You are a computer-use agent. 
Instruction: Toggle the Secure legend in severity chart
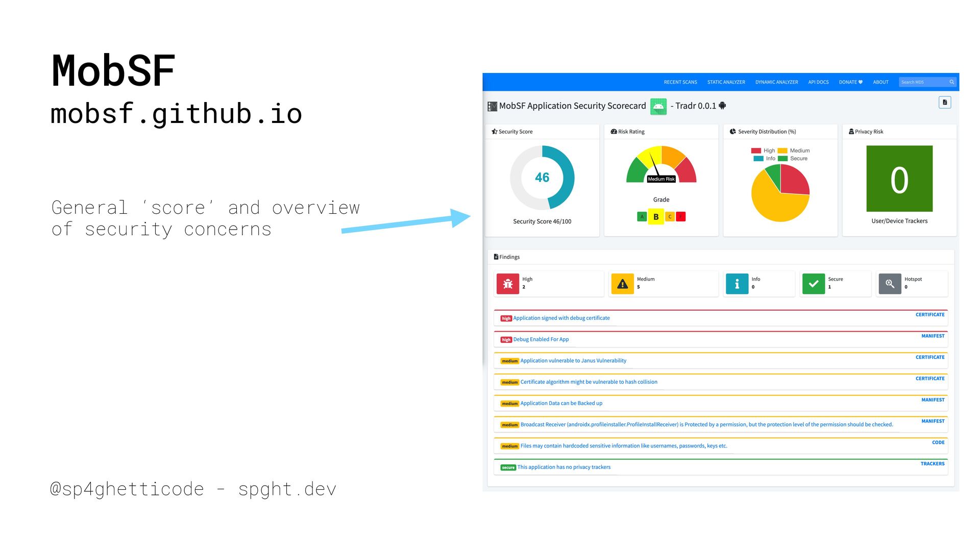click(793, 159)
